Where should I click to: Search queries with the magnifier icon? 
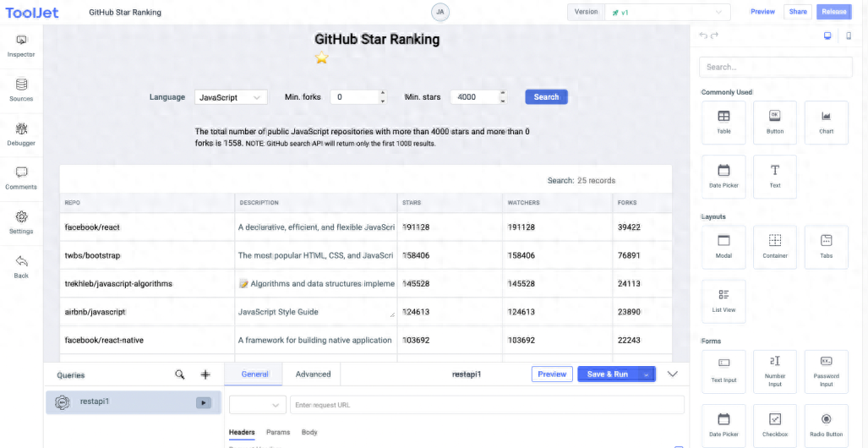point(180,374)
